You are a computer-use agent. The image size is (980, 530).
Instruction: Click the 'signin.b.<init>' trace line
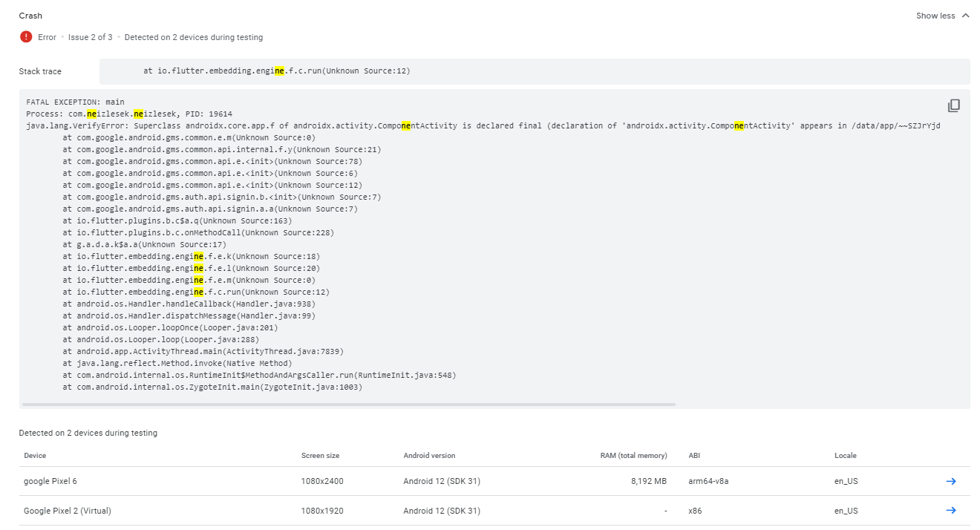(x=221, y=197)
